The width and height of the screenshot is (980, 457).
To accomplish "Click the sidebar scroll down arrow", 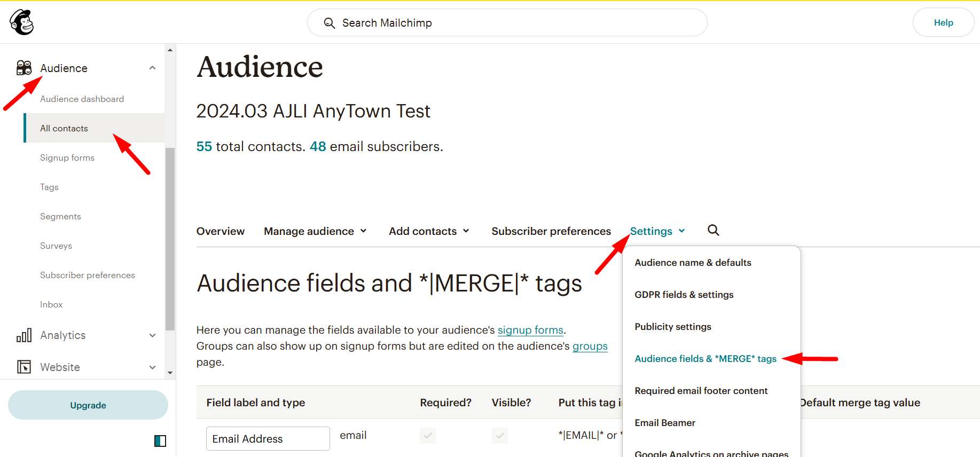I will coord(170,373).
